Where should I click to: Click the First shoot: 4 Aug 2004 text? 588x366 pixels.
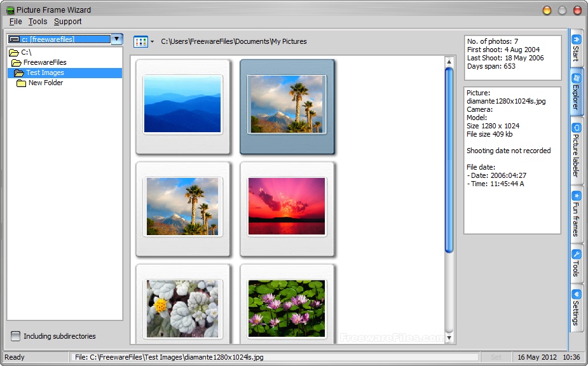(503, 50)
